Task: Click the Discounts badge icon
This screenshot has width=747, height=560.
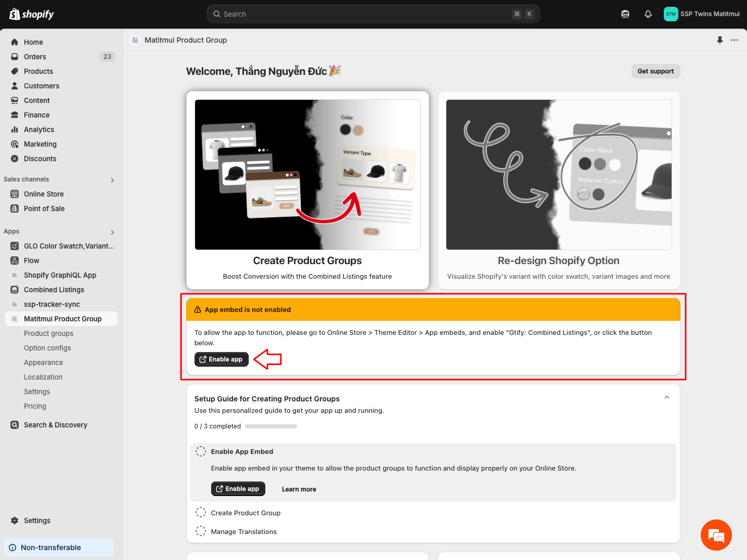Action: [x=15, y=159]
